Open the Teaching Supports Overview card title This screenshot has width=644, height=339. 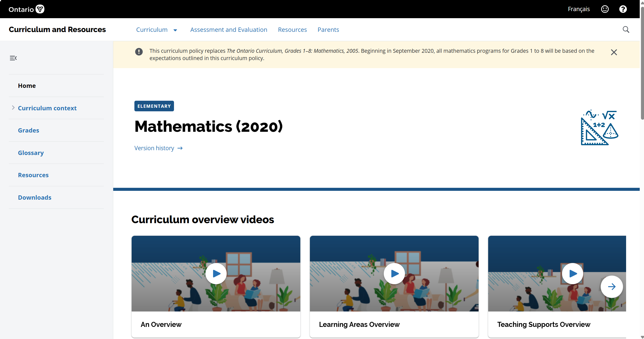(x=544, y=324)
